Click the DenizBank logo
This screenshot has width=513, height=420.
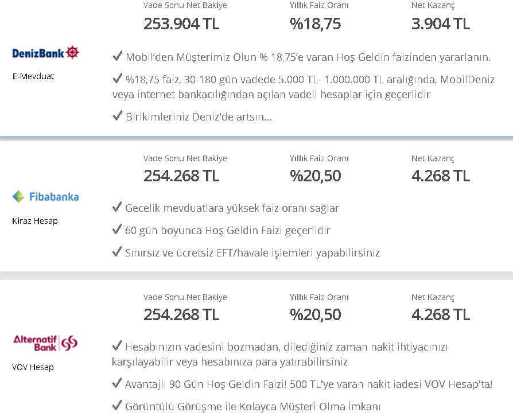[x=45, y=53]
